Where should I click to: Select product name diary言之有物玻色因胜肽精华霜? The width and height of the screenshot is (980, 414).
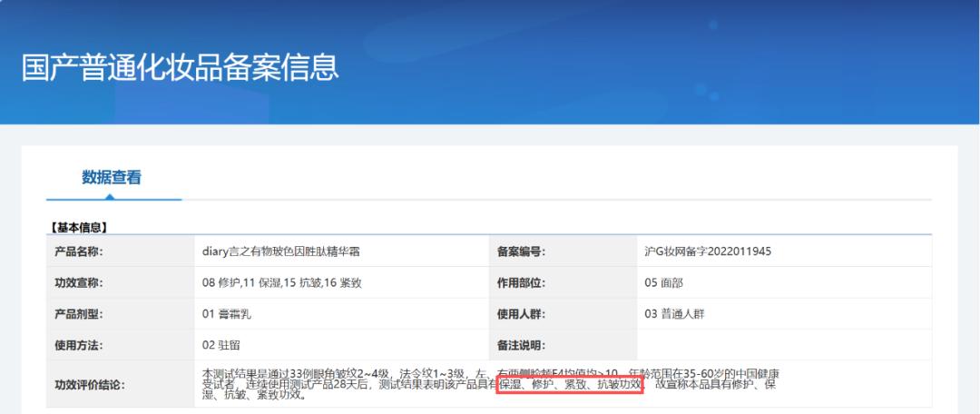click(287, 251)
